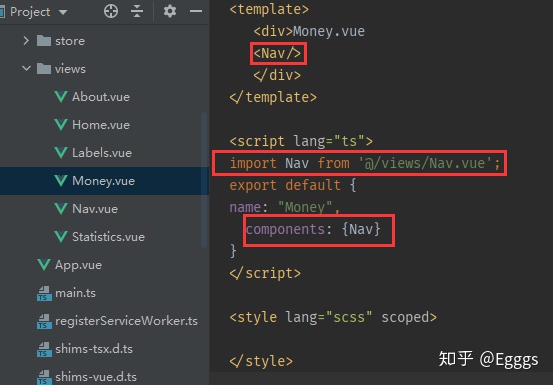Screen dimensions: 553x385
Task: Click the Vue icon beside Money.vue
Action: coord(61,181)
